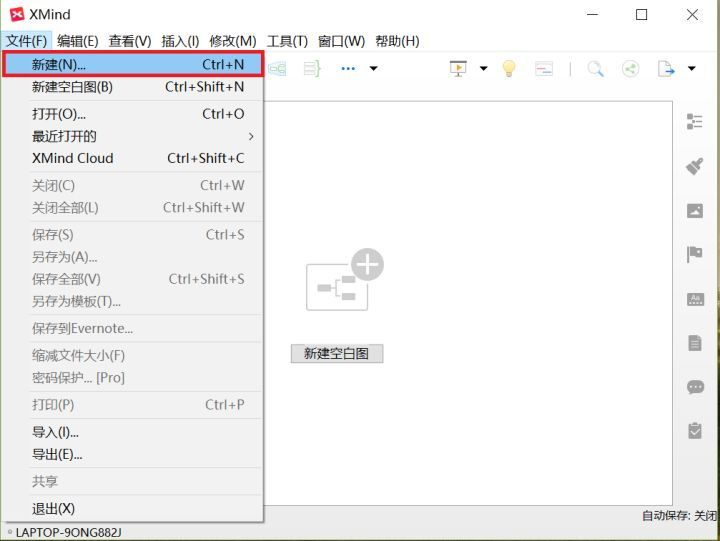Click the brainstorming light bulb icon

point(509,69)
